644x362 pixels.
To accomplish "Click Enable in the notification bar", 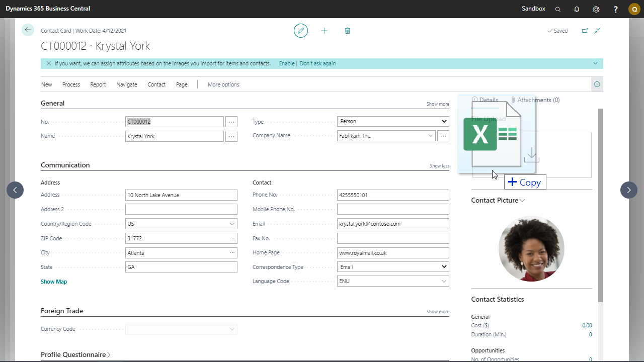I will [287, 63].
